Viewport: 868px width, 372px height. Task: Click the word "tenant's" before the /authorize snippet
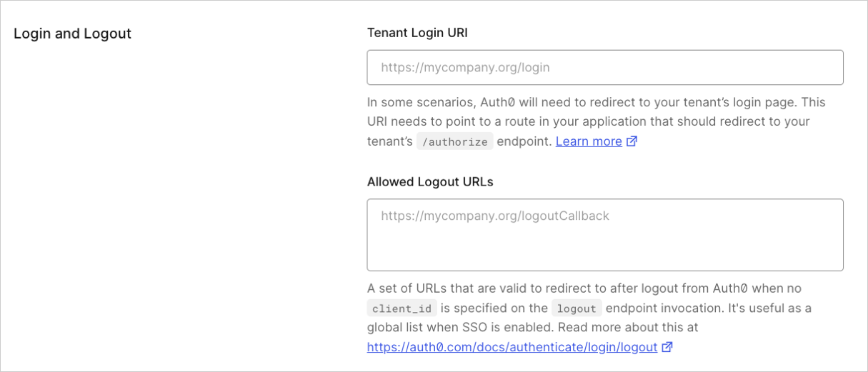(x=390, y=141)
